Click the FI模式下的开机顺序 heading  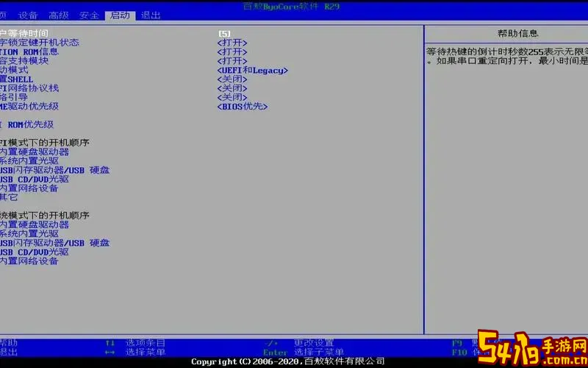tap(45, 143)
